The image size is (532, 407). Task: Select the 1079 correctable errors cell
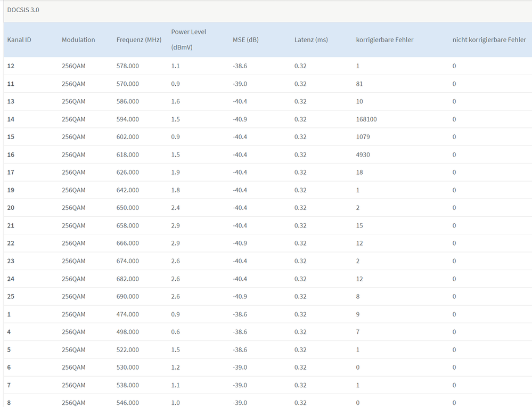coord(363,137)
